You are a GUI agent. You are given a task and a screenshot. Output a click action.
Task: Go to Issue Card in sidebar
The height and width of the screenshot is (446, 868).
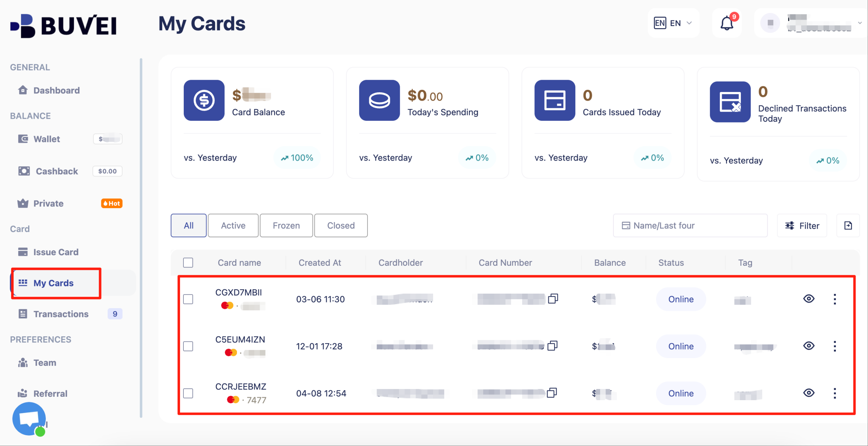tap(56, 252)
